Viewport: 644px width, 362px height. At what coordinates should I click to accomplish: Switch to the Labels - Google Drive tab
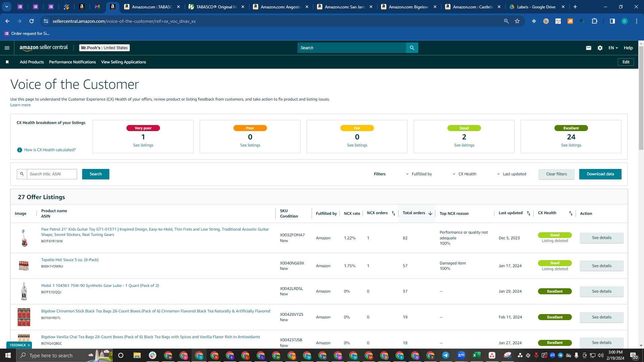537,7
